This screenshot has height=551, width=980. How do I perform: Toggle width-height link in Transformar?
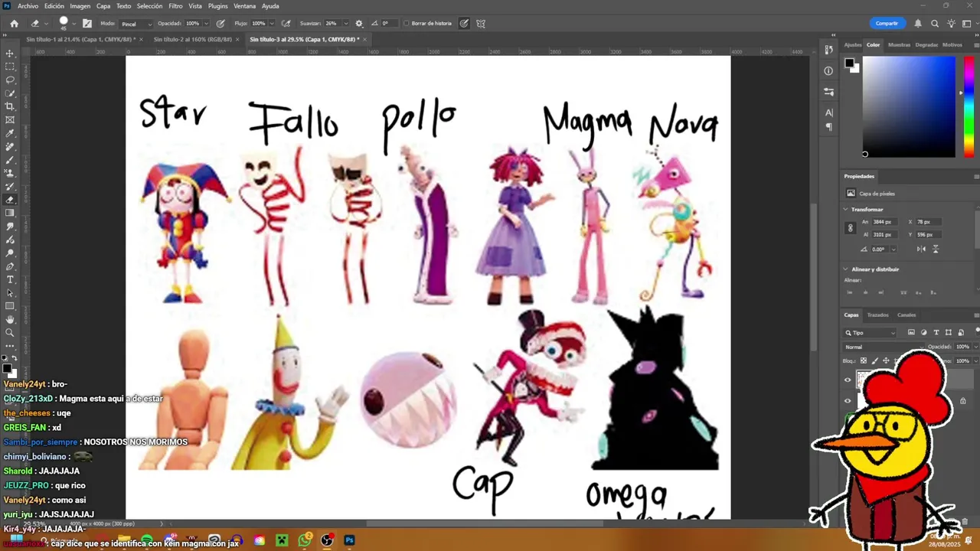coord(850,228)
